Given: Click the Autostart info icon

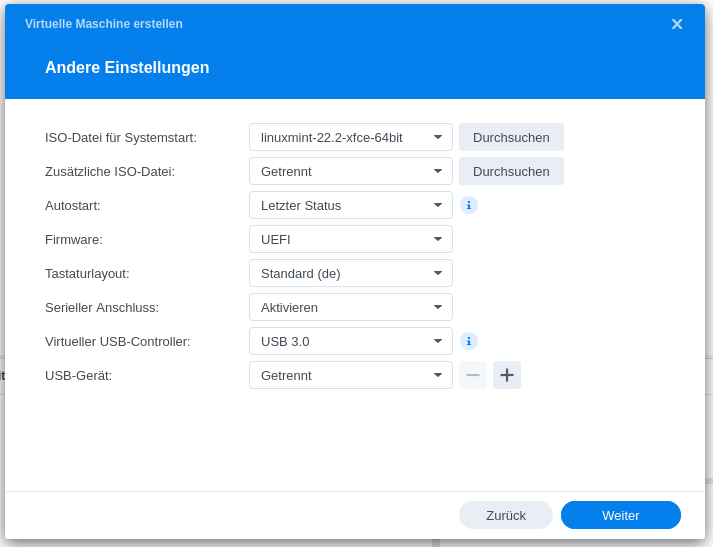Looking at the screenshot, I should coord(469,205).
